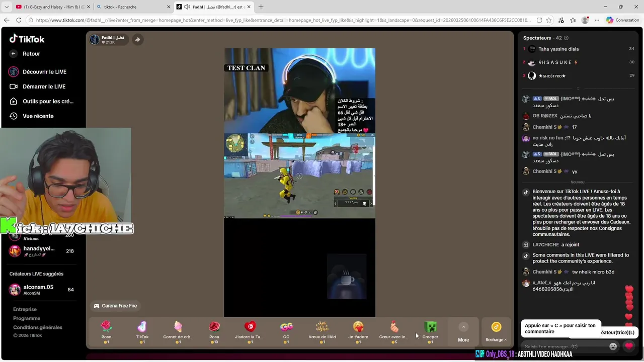Click x_Atef_x chat username
The width and height of the screenshot is (644, 362).
coord(542,283)
